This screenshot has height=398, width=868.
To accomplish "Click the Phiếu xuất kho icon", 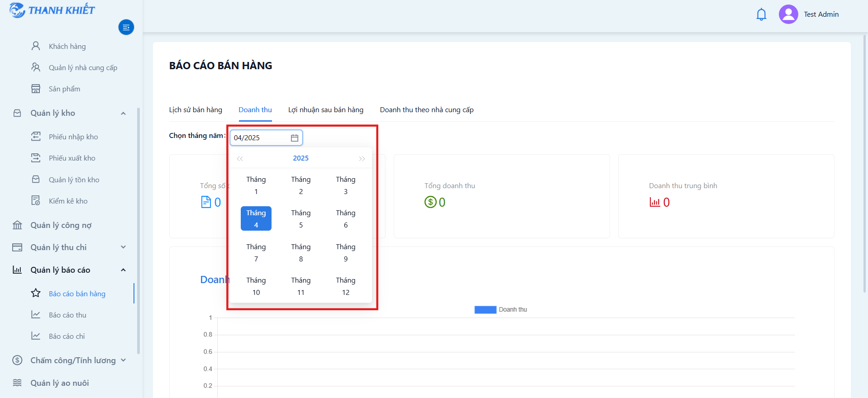I will pyautogui.click(x=36, y=158).
